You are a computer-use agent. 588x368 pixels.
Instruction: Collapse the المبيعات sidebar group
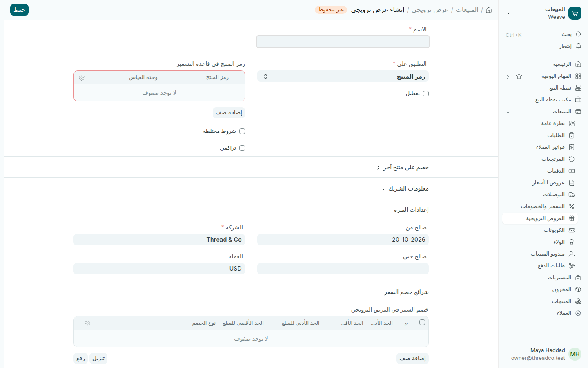coord(508,112)
